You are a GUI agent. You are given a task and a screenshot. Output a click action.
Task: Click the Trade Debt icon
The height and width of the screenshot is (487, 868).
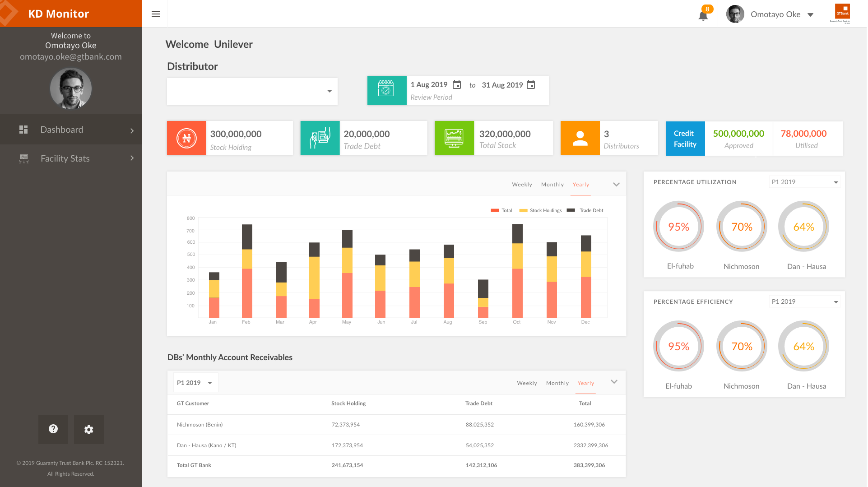[x=320, y=138]
